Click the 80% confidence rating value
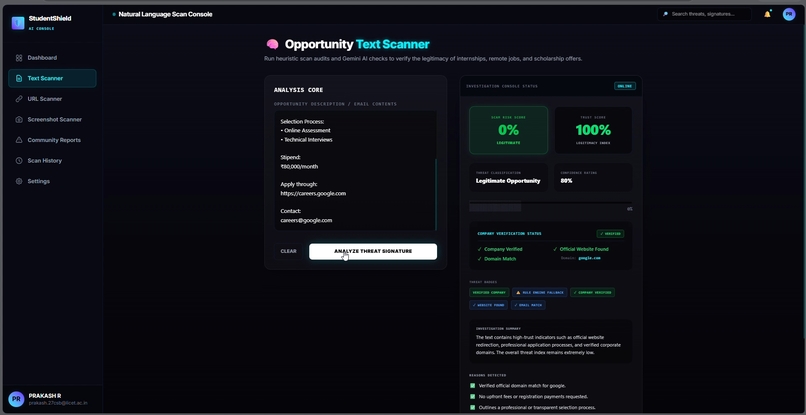Image resolution: width=806 pixels, height=415 pixels. [x=566, y=181]
